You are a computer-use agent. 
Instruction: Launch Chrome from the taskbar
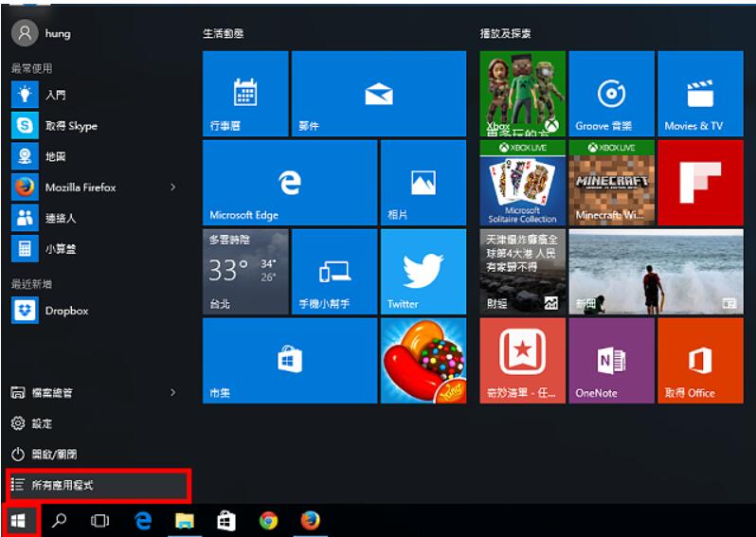click(268, 521)
